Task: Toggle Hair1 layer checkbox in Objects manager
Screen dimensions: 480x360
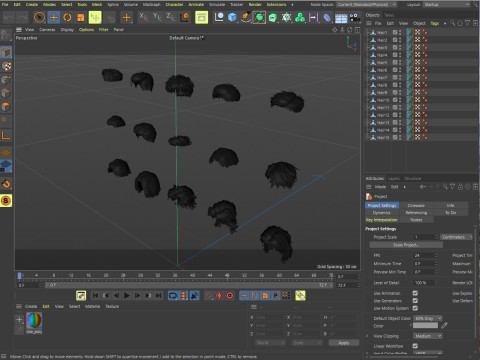Action: (395, 32)
